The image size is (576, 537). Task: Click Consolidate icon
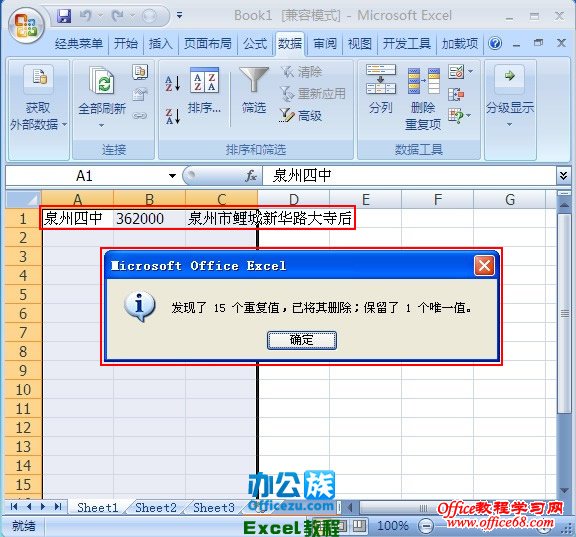click(456, 94)
